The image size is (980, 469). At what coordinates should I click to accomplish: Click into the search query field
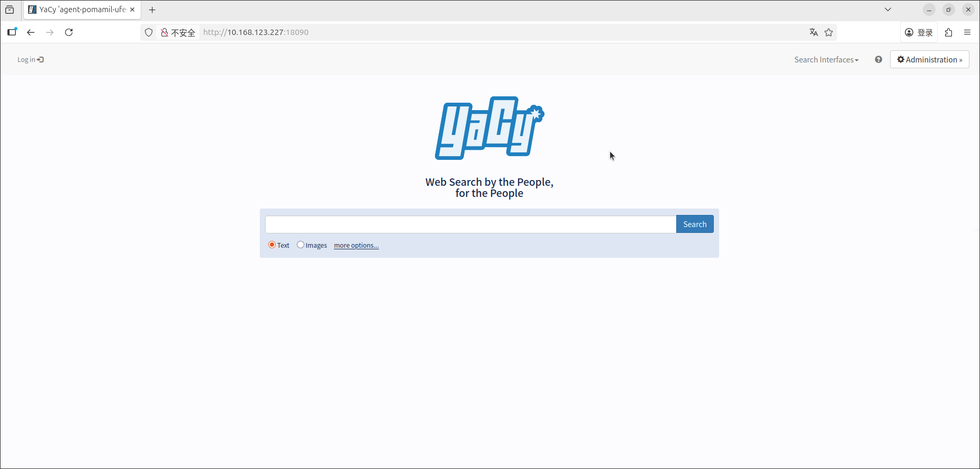[x=470, y=224]
